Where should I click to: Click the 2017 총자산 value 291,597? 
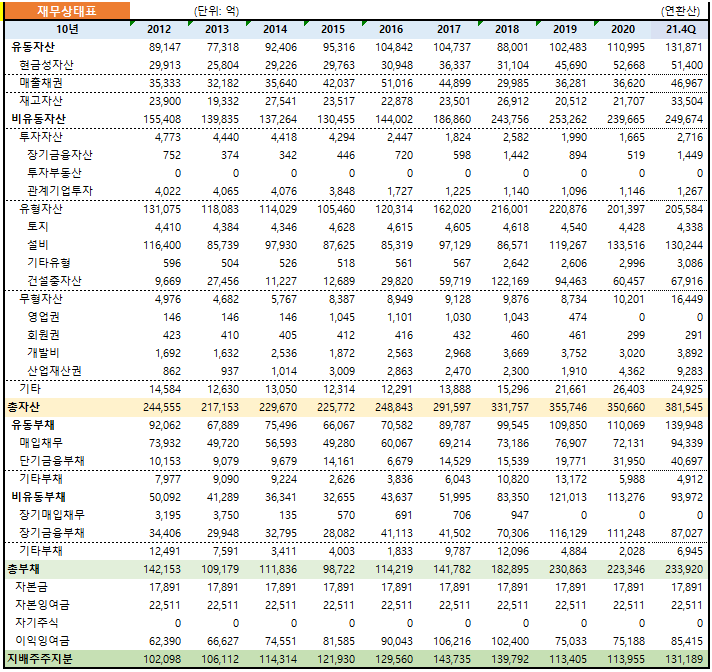click(452, 407)
